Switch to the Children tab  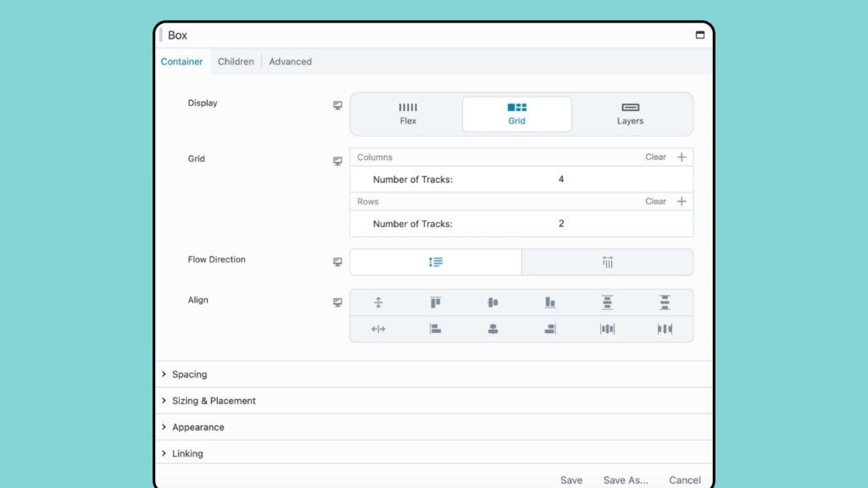coord(236,61)
